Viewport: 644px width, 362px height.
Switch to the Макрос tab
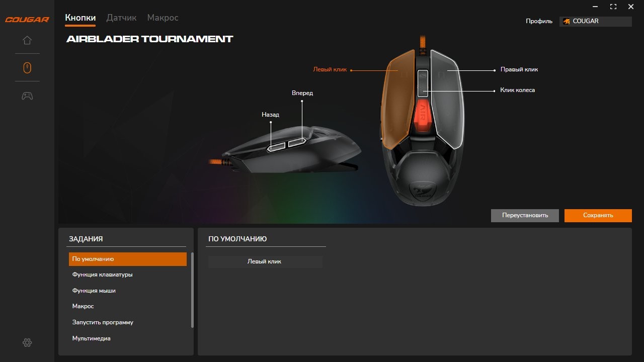click(163, 18)
